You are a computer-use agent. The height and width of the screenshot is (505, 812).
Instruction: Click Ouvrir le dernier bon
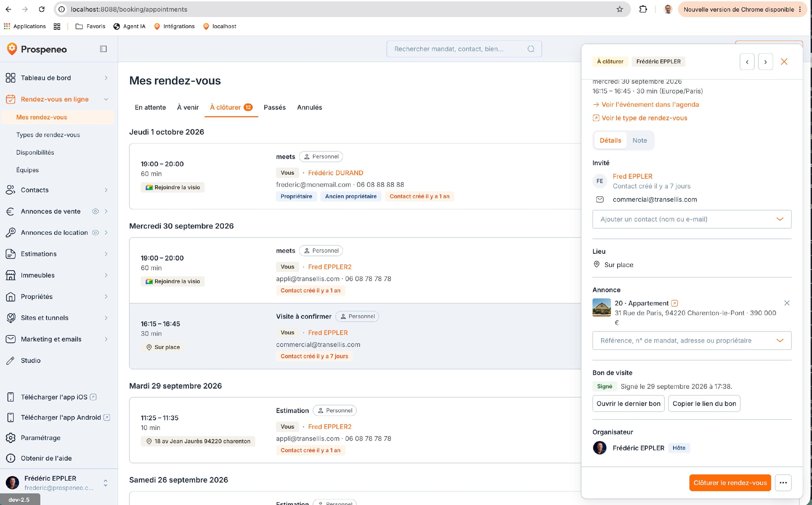tap(628, 403)
